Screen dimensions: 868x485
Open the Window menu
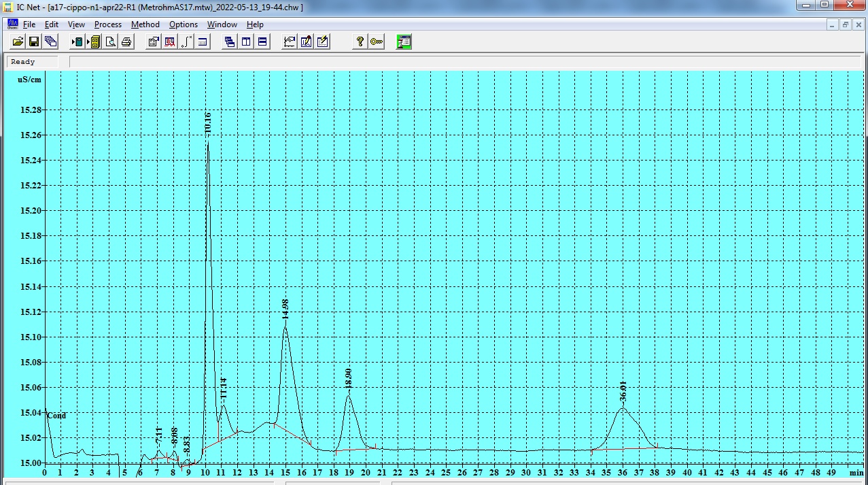222,24
